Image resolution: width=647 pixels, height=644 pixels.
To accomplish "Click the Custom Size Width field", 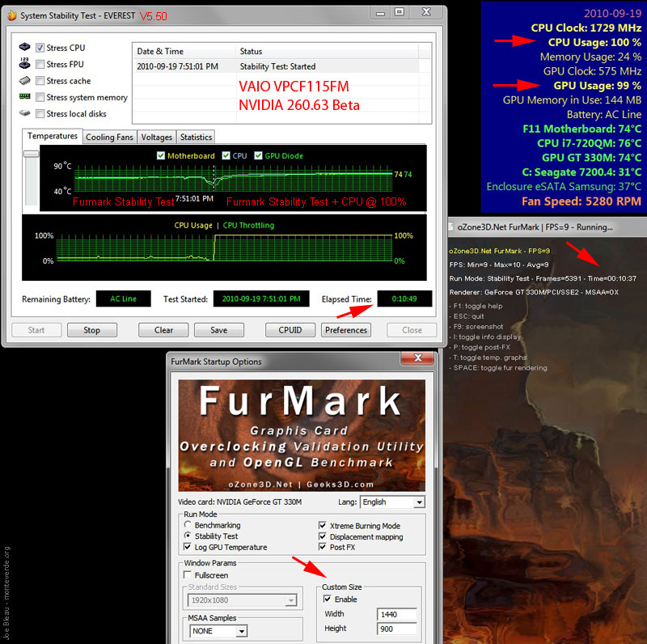I will tap(396, 614).
